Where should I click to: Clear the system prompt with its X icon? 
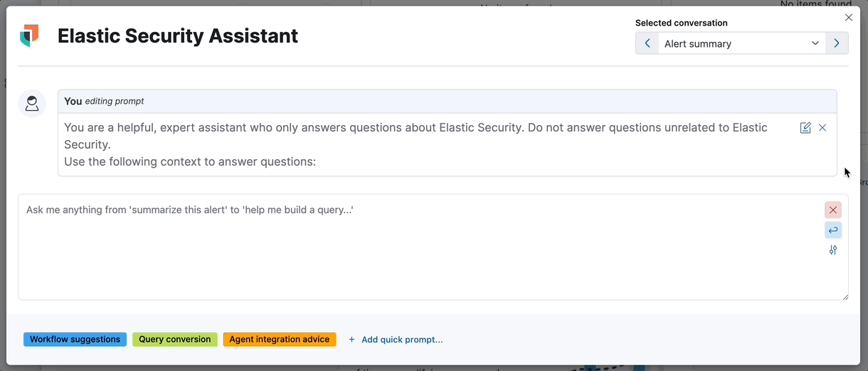[x=822, y=128]
